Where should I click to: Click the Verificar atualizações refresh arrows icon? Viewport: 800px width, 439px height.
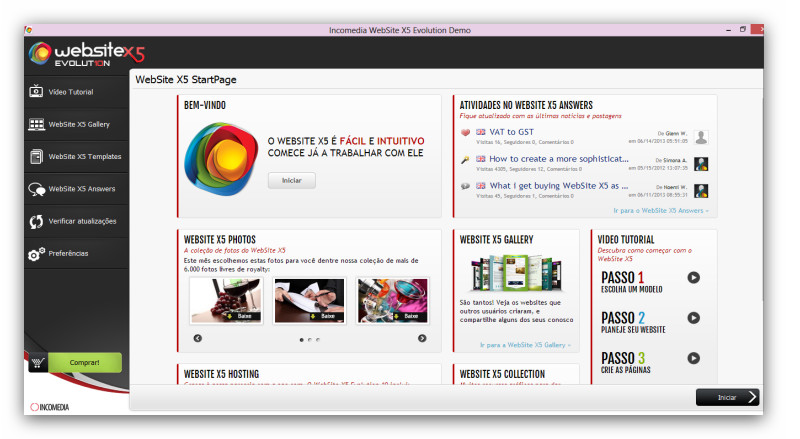click(36, 222)
